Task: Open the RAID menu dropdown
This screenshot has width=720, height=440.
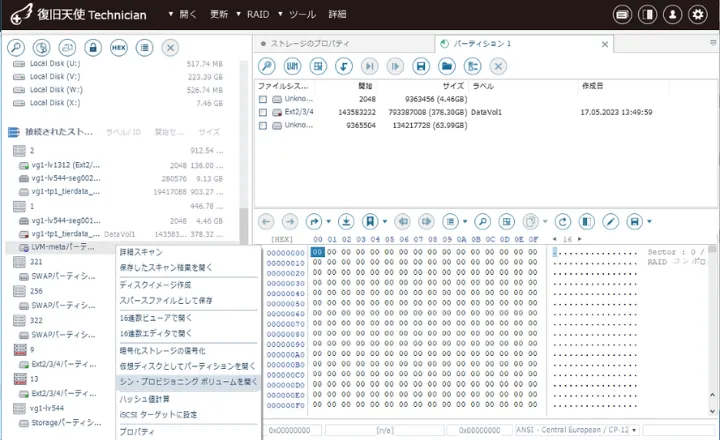Action: coord(253,14)
